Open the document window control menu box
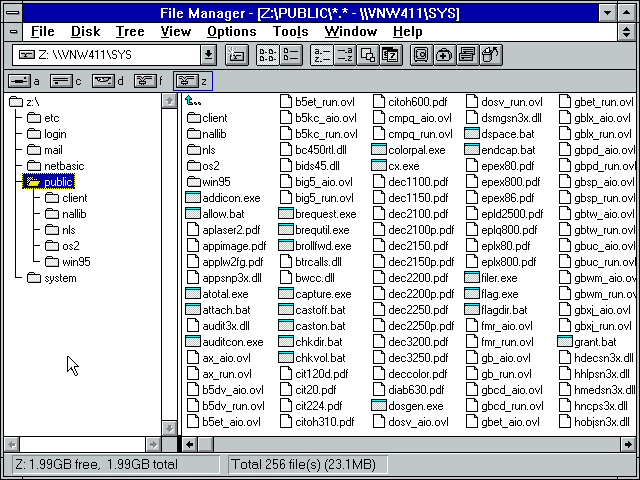 click(x=13, y=31)
